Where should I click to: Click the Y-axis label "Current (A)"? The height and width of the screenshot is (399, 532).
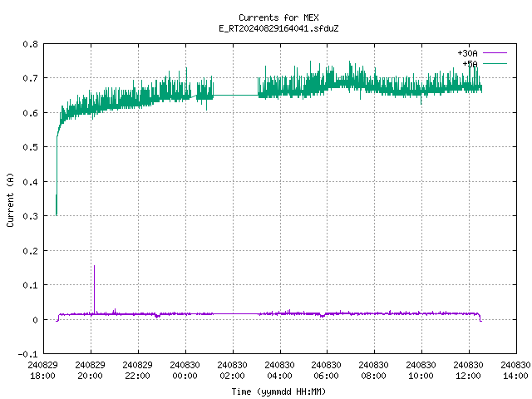(10, 199)
